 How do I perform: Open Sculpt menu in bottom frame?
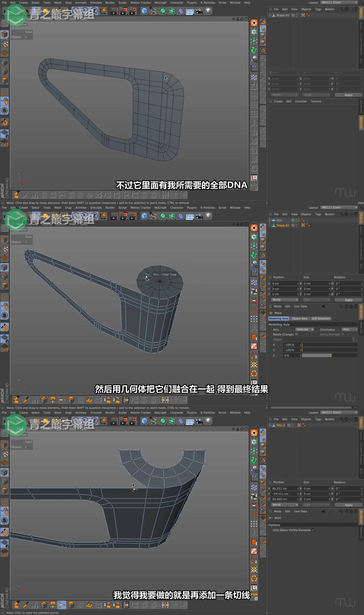point(122,412)
